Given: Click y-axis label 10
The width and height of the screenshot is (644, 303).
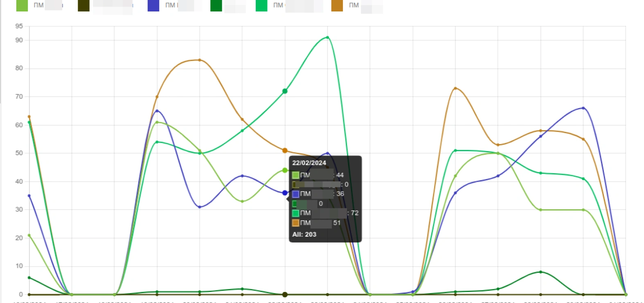Looking at the screenshot, I should (x=19, y=266).
